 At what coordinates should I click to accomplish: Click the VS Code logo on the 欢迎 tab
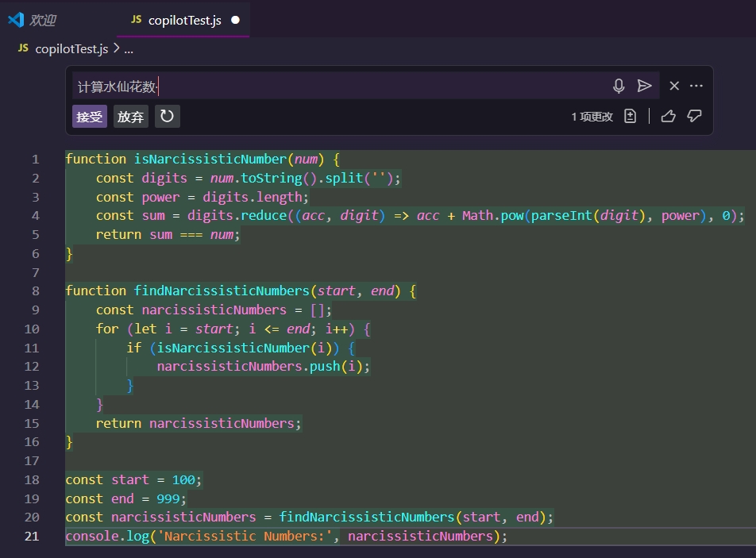tap(15, 20)
